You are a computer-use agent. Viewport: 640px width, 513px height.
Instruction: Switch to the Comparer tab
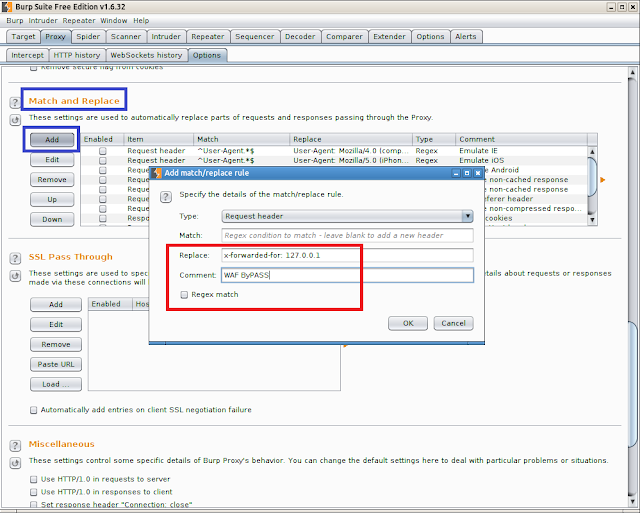point(344,37)
